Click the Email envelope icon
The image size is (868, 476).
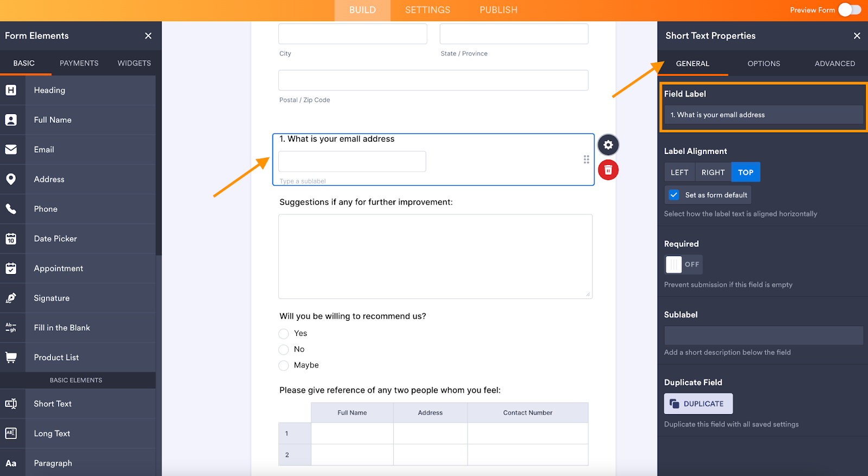click(11, 149)
